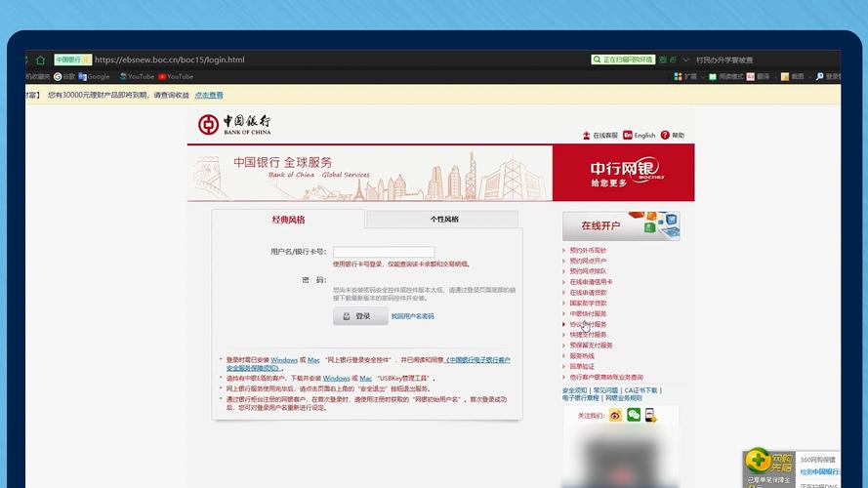
Task: Open the 预保留支付服务 link
Action: 592,346
